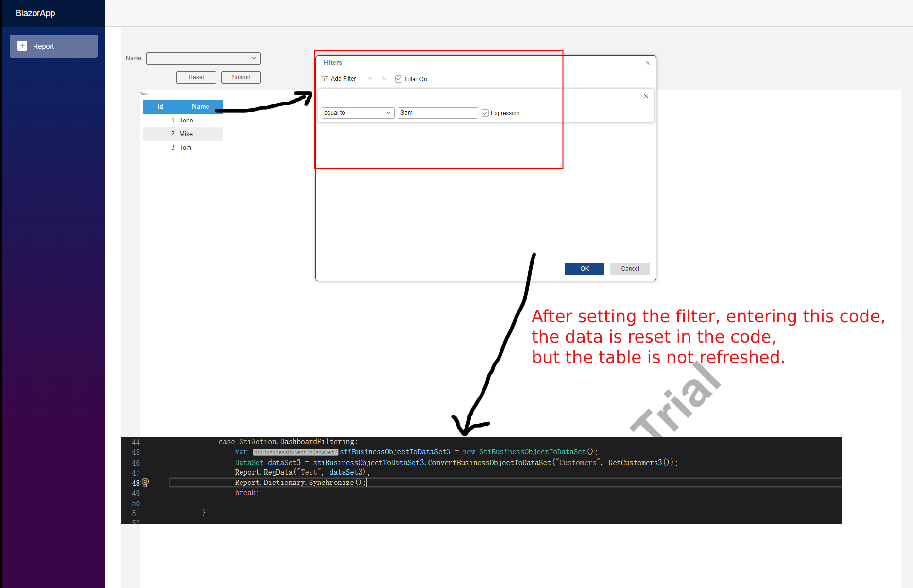Click the Id column header
The height and width of the screenshot is (588, 913).
[x=160, y=107]
